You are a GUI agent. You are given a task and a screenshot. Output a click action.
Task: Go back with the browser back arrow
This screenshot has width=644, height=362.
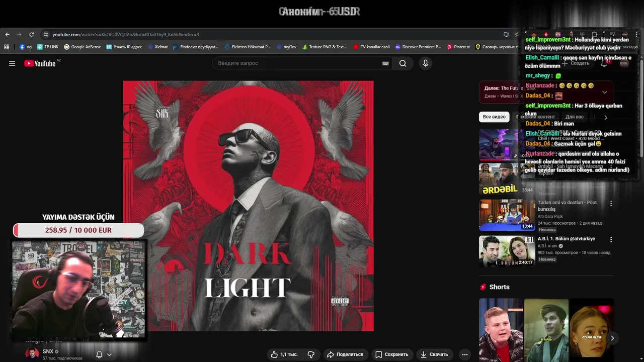click(7, 35)
